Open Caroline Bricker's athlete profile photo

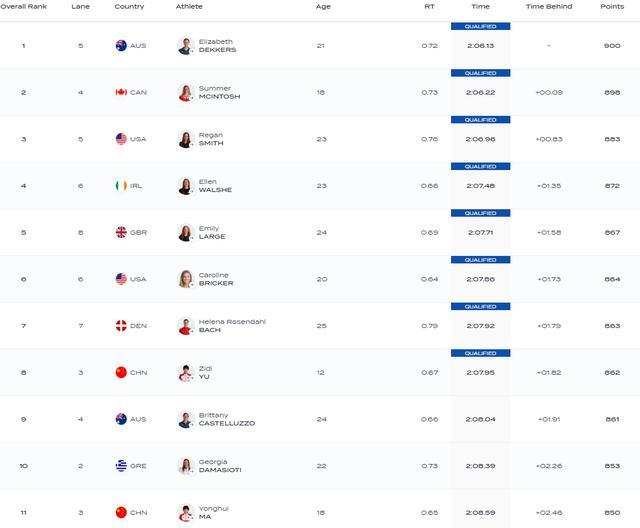[186, 279]
